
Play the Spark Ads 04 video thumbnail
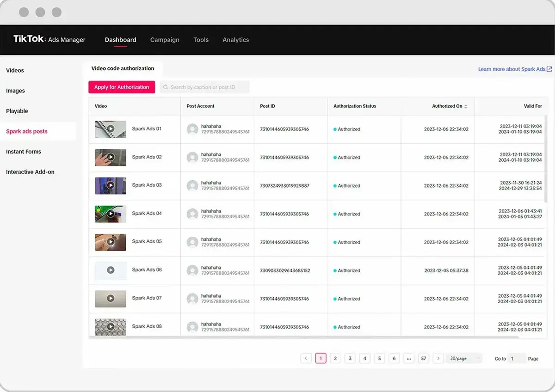coord(111,214)
